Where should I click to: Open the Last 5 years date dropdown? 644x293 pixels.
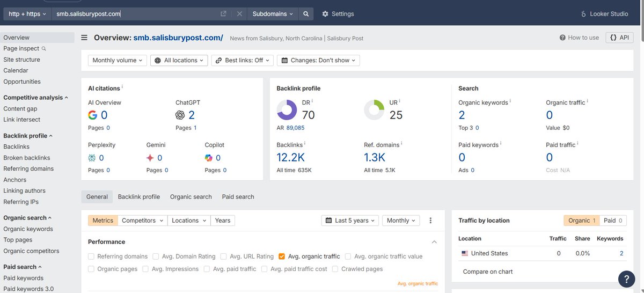click(x=350, y=221)
